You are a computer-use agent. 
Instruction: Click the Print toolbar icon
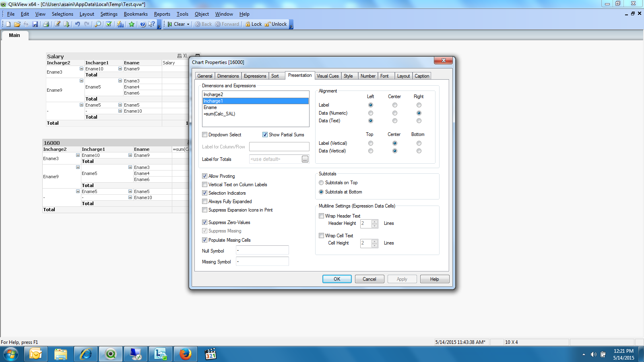tap(46, 24)
